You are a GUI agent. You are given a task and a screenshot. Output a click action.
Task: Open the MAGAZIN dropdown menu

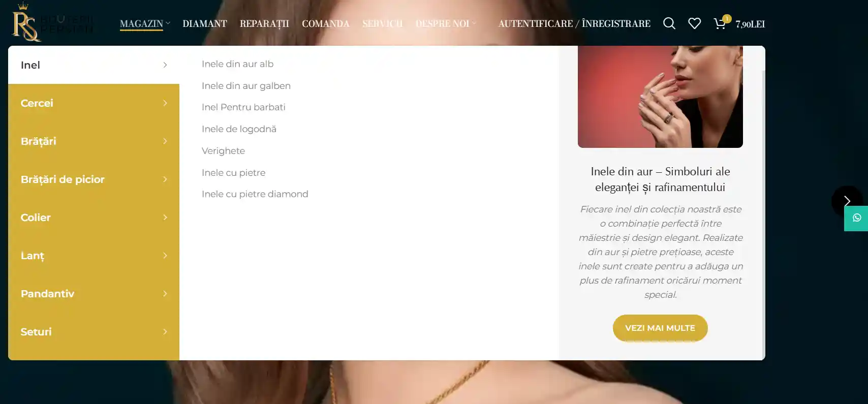[x=145, y=24]
